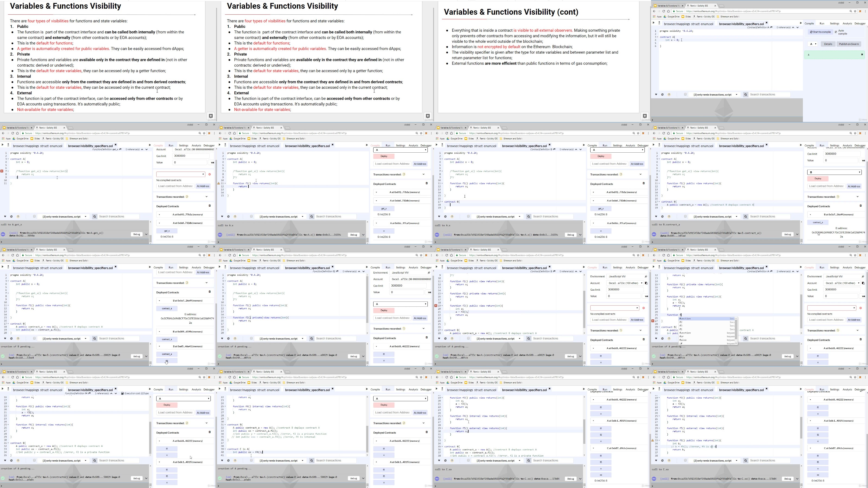868x488 pixels.
Task: Tick checkbox below editor in Start-to-compile window
Action: tap(685, 95)
